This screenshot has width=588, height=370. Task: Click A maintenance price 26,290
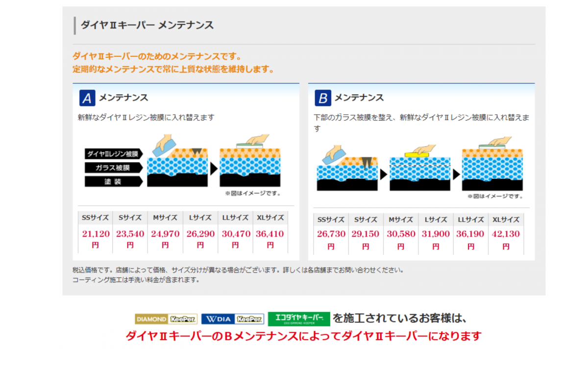(x=200, y=234)
